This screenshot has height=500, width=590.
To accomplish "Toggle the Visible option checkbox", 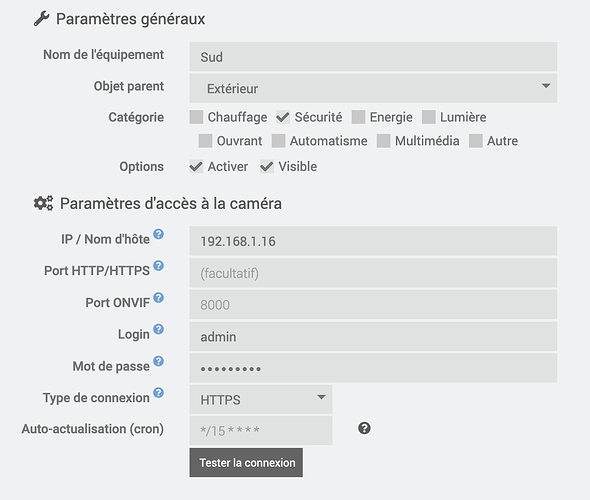I will [x=267, y=166].
